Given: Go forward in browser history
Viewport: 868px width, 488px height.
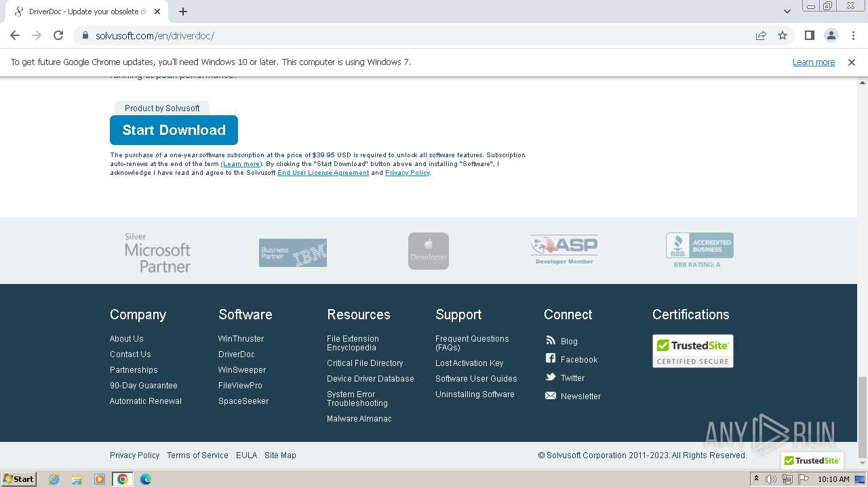Looking at the screenshot, I should pyautogui.click(x=37, y=35).
